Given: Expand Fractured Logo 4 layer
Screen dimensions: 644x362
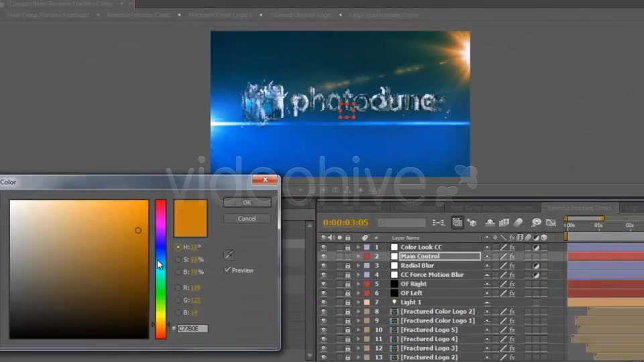Looking at the screenshot, I should coord(358,339).
